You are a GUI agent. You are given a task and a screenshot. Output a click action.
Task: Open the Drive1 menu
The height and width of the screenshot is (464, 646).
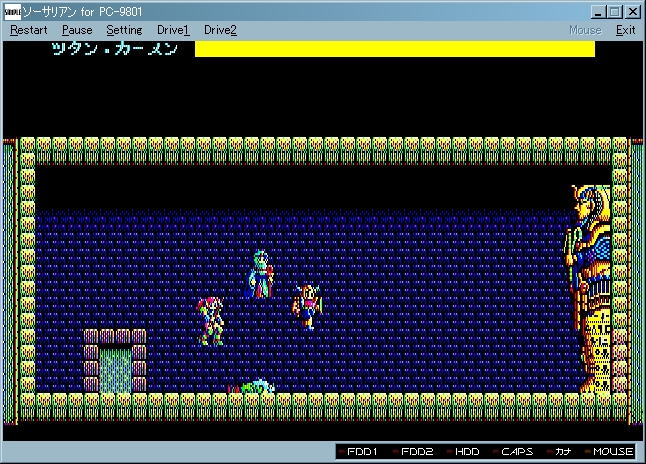tap(173, 30)
